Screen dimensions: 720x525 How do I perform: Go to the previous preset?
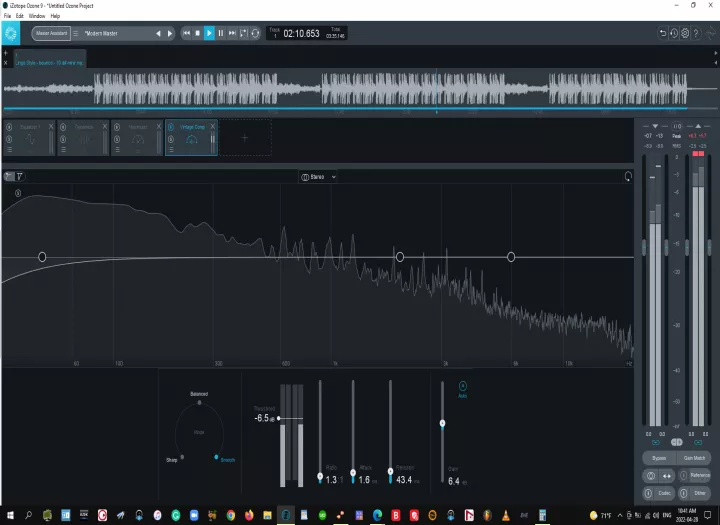point(158,34)
